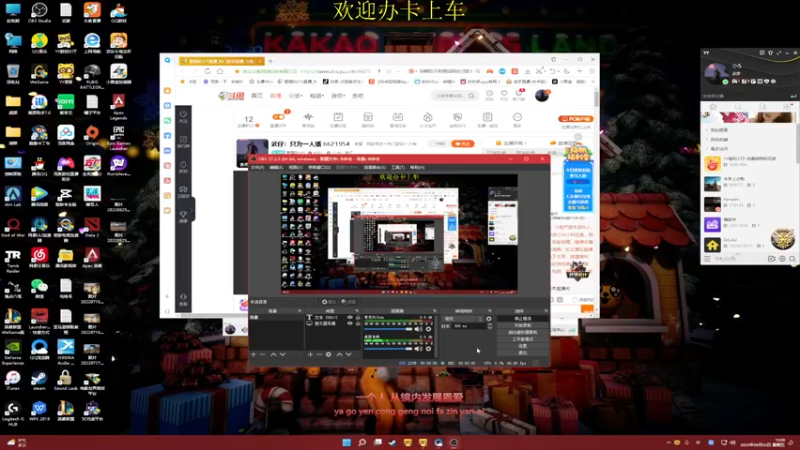Open the QQ Music desktop shortcut
The height and width of the screenshot is (450, 800).
point(39,44)
